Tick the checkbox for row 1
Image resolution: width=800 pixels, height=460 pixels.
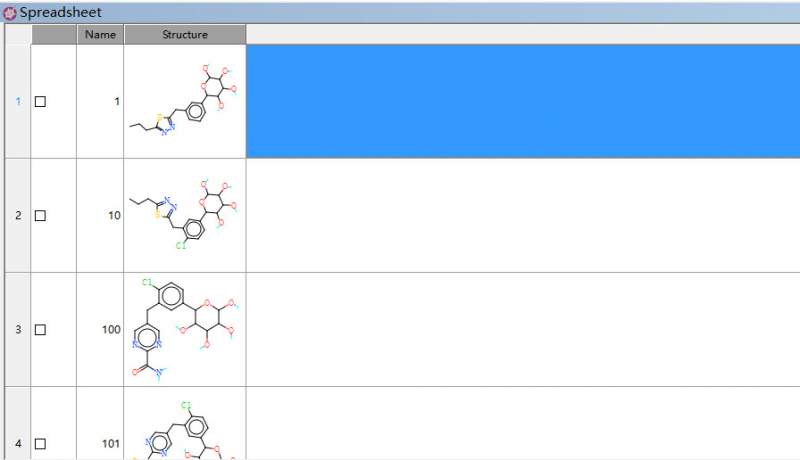point(40,101)
